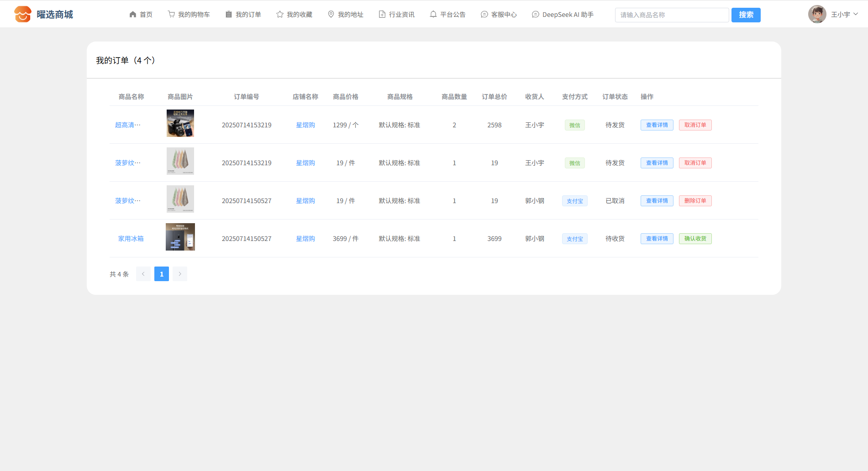Open 我的收藏 star icon
868x471 pixels.
click(280, 15)
